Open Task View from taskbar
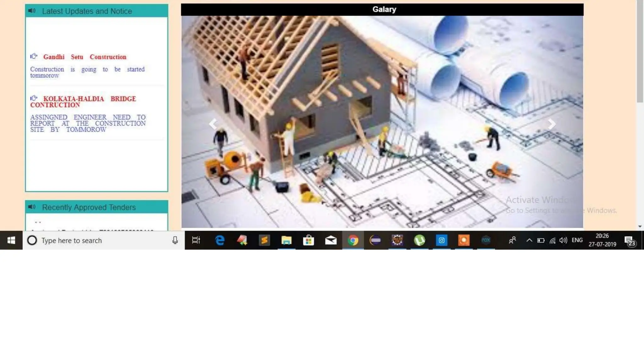The image size is (644, 362). (196, 240)
